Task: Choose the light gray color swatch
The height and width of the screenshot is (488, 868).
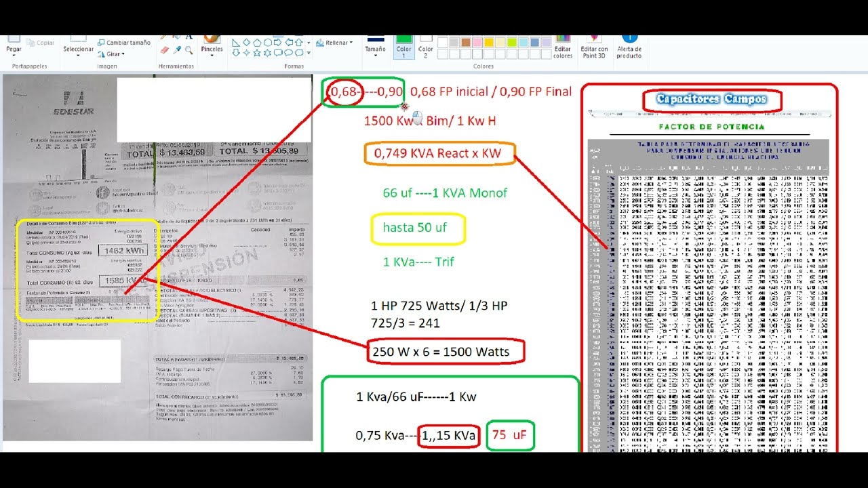Action: click(454, 43)
